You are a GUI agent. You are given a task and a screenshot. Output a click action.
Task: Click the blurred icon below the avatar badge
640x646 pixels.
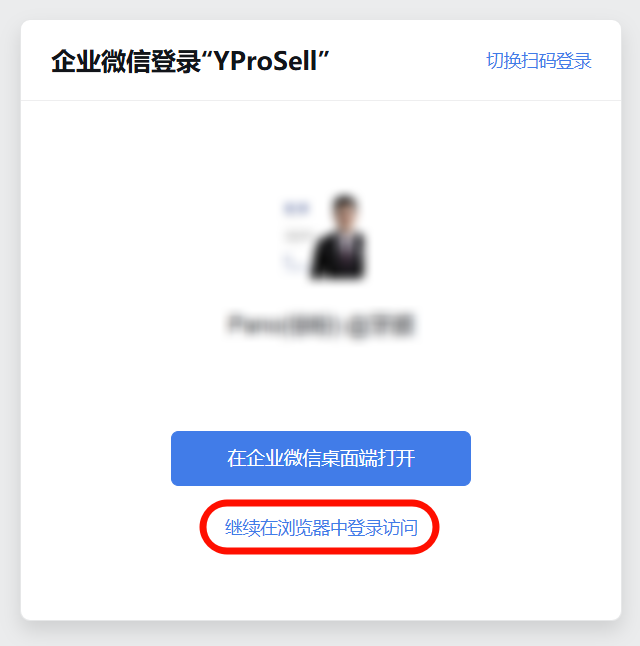[x=291, y=262]
